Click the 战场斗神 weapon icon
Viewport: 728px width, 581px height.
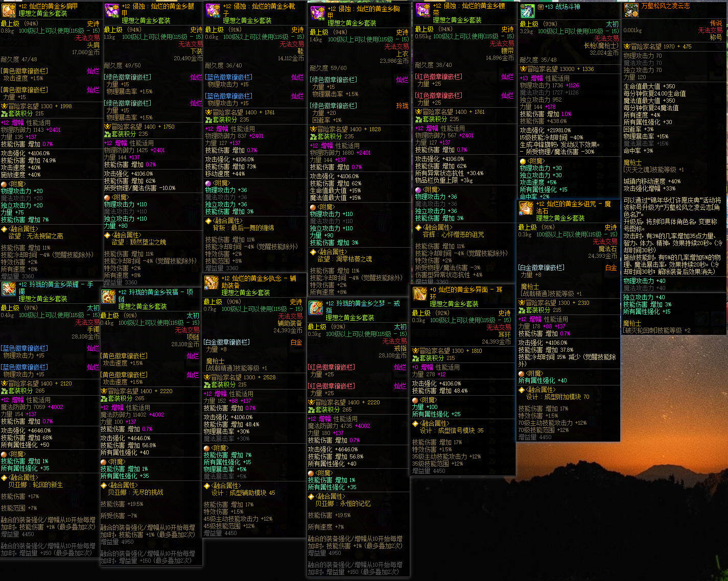click(x=528, y=11)
